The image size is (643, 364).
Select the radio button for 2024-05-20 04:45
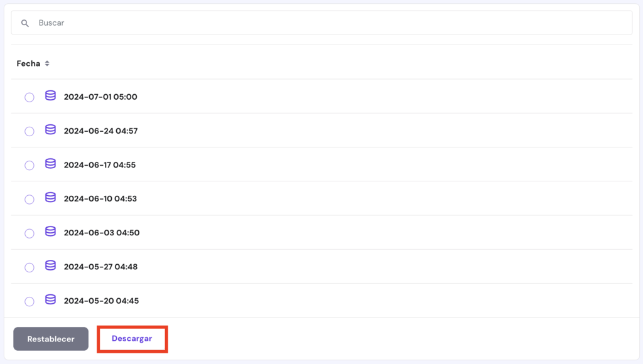(29, 301)
